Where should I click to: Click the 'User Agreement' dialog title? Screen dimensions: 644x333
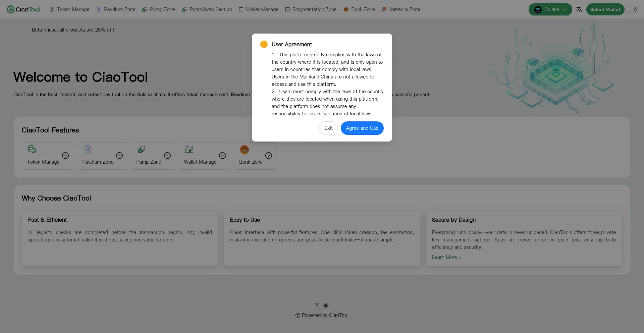292,44
